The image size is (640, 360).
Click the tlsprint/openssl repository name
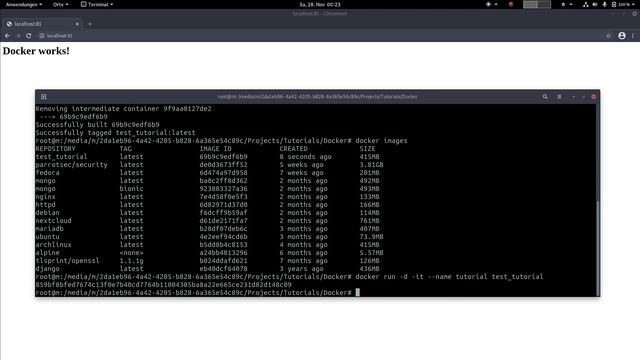tap(67, 261)
